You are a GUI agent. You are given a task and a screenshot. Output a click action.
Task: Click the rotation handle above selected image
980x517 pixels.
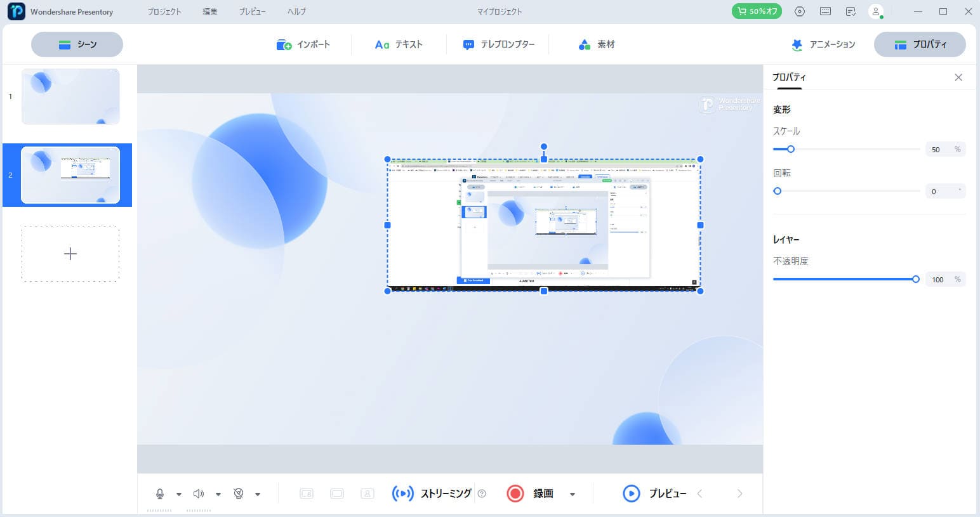pyautogui.click(x=544, y=147)
